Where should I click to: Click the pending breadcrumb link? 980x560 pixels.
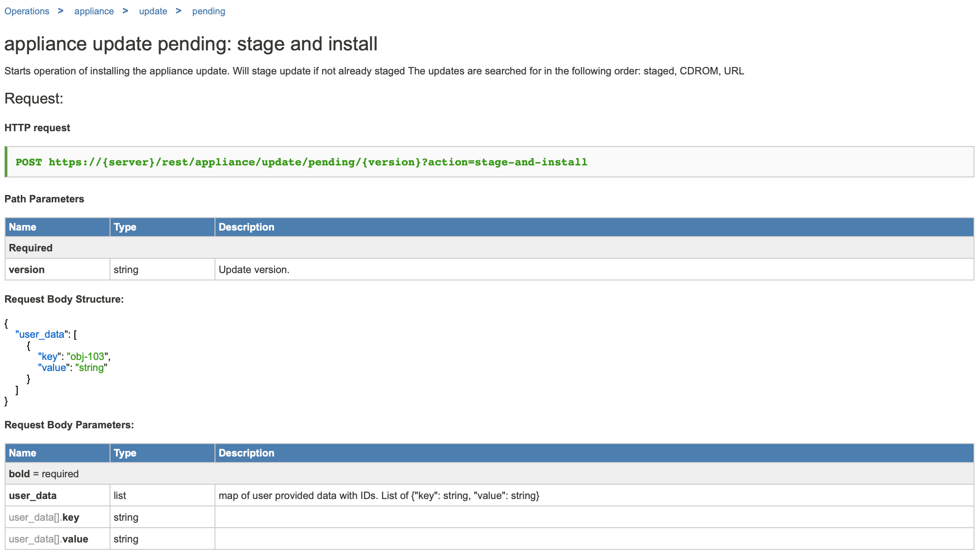point(208,11)
